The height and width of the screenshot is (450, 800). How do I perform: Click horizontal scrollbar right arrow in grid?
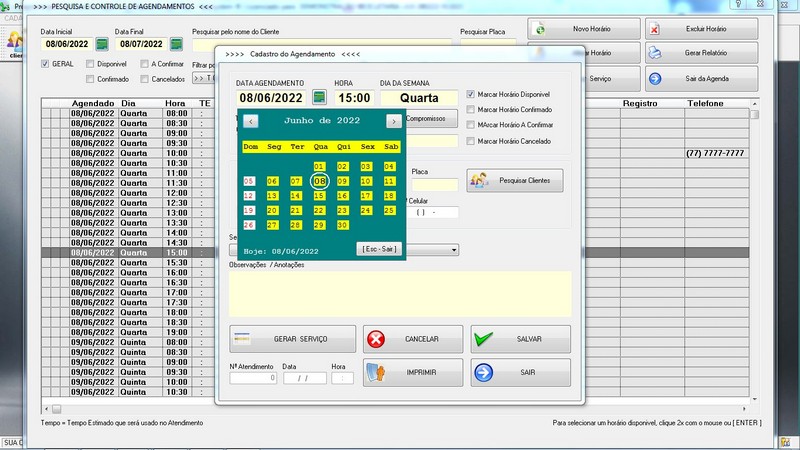tap(744, 409)
